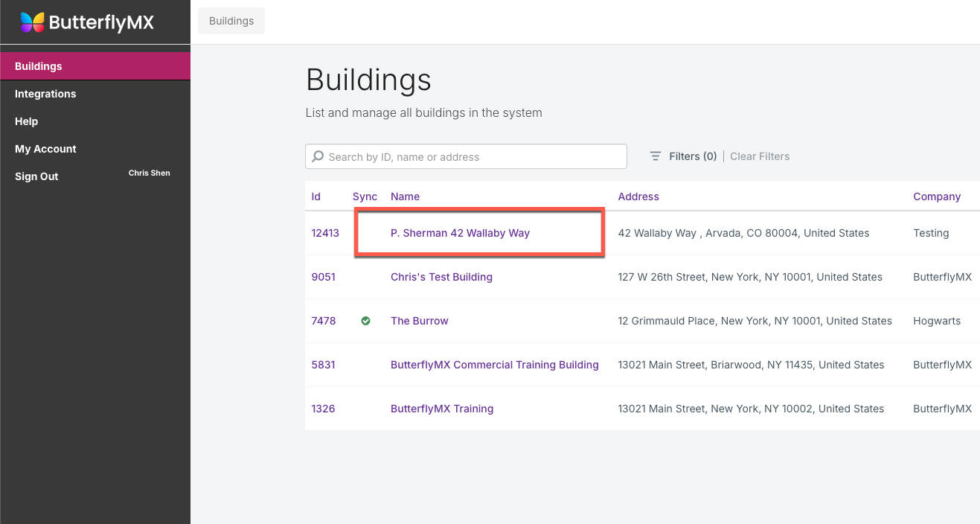This screenshot has height=524, width=980.
Task: Click the ButterflyMX butterfly logo icon
Action: [x=32, y=22]
